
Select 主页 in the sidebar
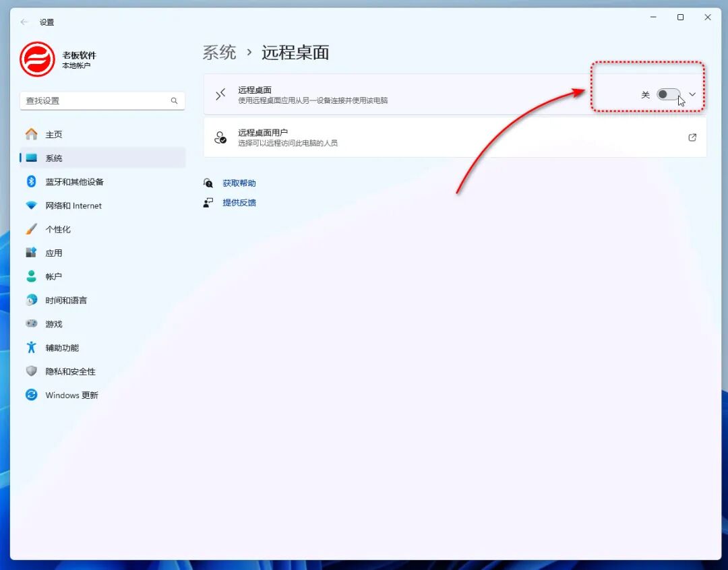click(54, 134)
